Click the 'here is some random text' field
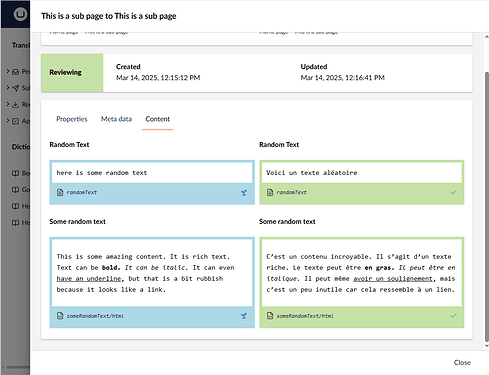 point(152,173)
